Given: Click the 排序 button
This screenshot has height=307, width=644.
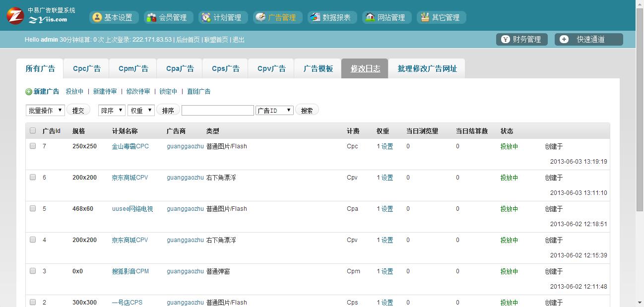Looking at the screenshot, I should (168, 110).
